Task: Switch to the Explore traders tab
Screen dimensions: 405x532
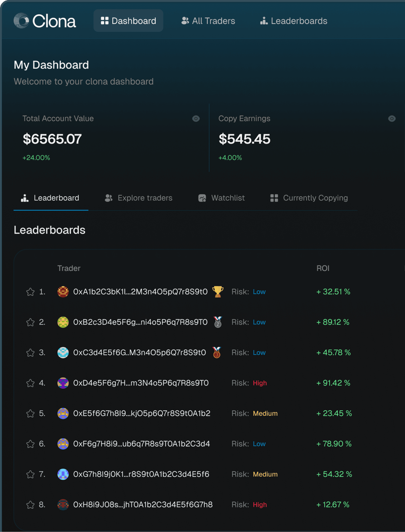Action: (139, 198)
